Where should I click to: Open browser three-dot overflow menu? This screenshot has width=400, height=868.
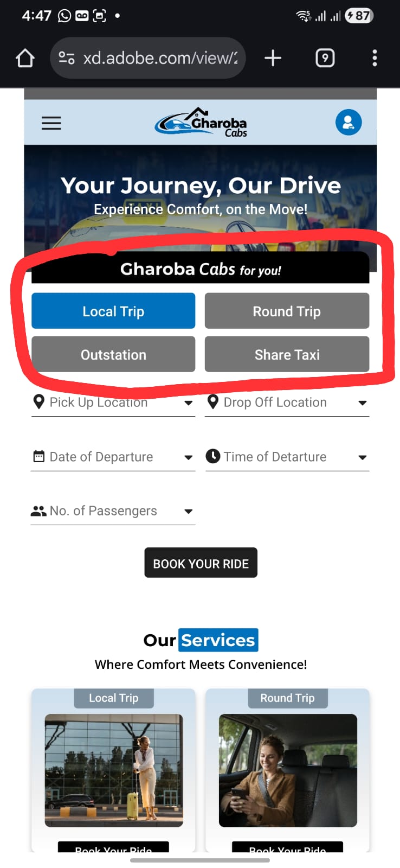(x=375, y=58)
